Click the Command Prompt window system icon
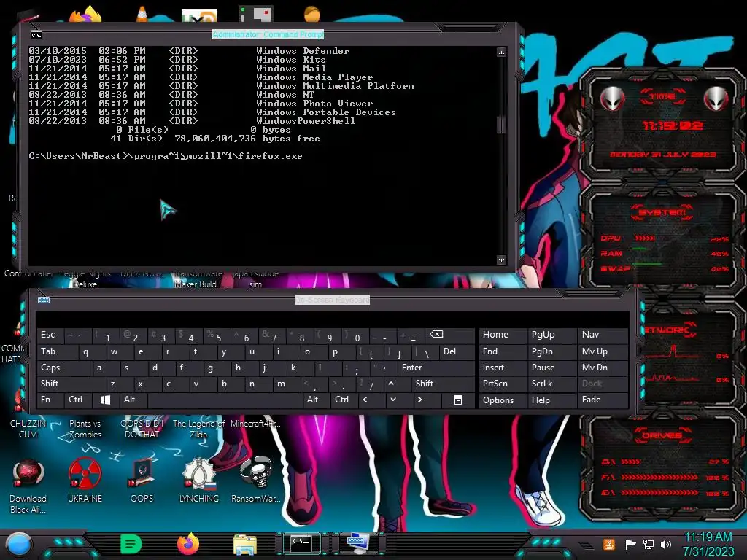Viewport: 747px width, 560px height. [x=36, y=35]
